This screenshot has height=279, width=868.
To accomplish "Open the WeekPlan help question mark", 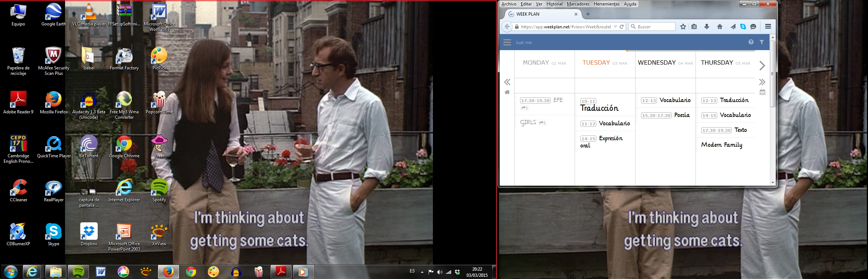I will point(751,42).
